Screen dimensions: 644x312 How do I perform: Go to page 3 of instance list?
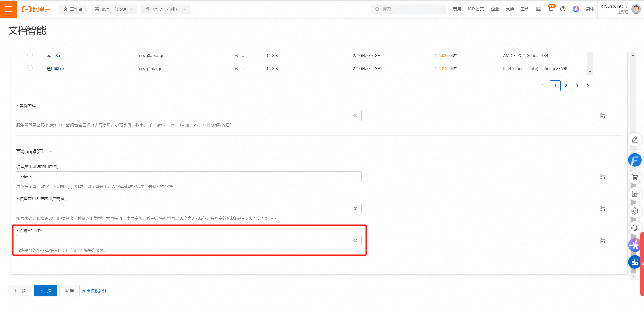(577, 86)
